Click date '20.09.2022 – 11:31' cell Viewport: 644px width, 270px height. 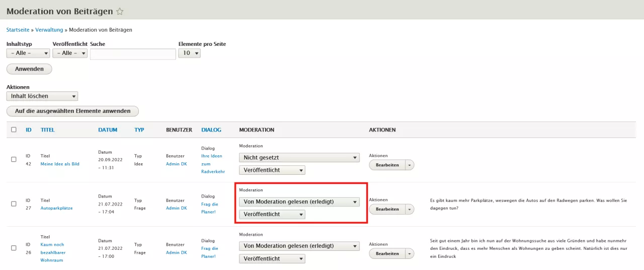click(x=109, y=164)
